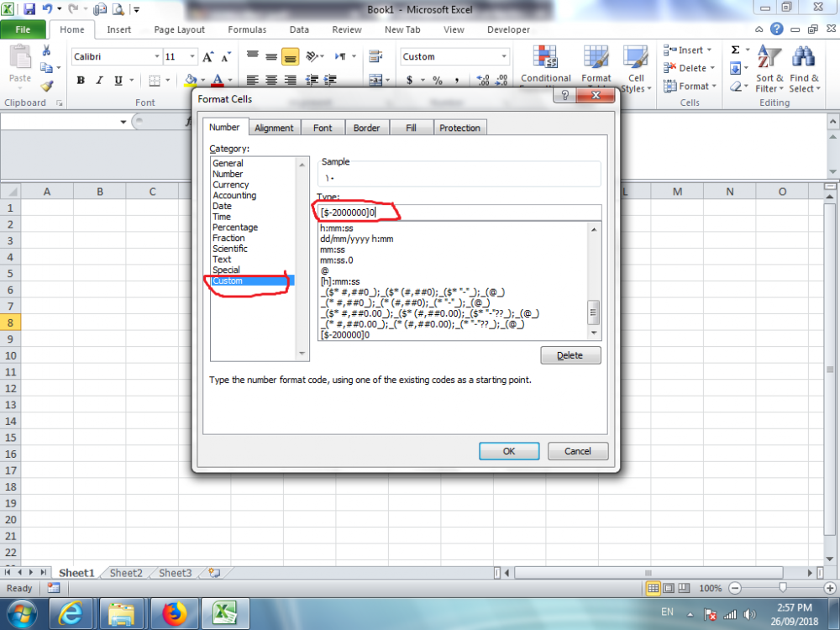Click the Font Color letter A icon
The image size is (840, 630).
click(218, 81)
